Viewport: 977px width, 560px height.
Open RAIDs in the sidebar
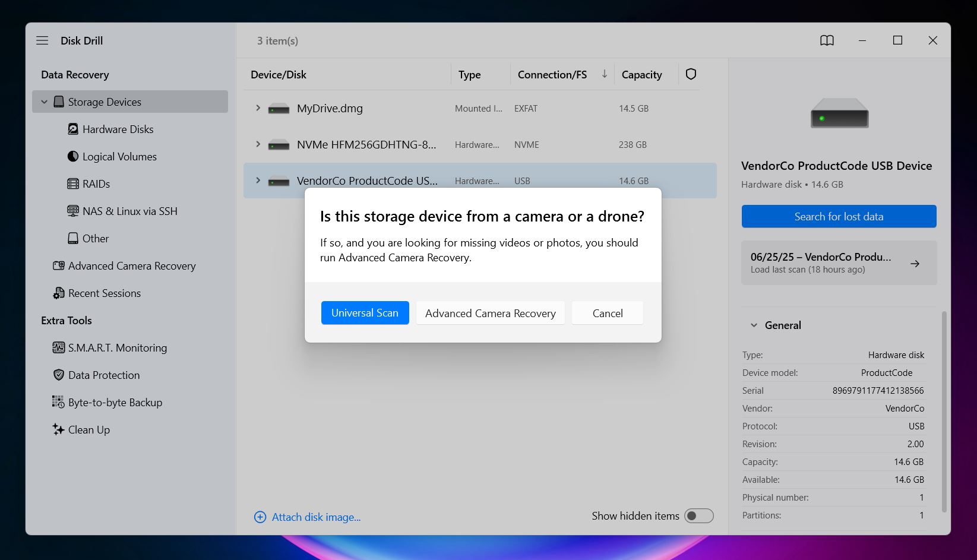pos(96,184)
